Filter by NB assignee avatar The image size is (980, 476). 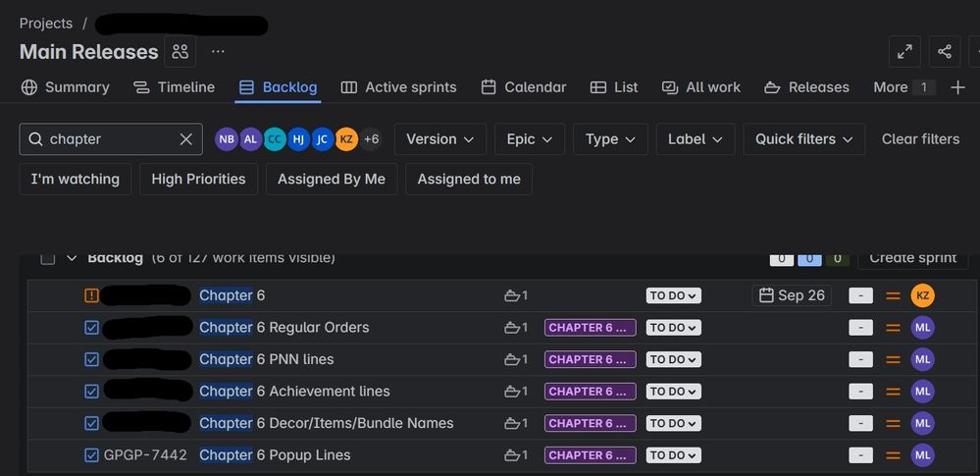(x=227, y=138)
